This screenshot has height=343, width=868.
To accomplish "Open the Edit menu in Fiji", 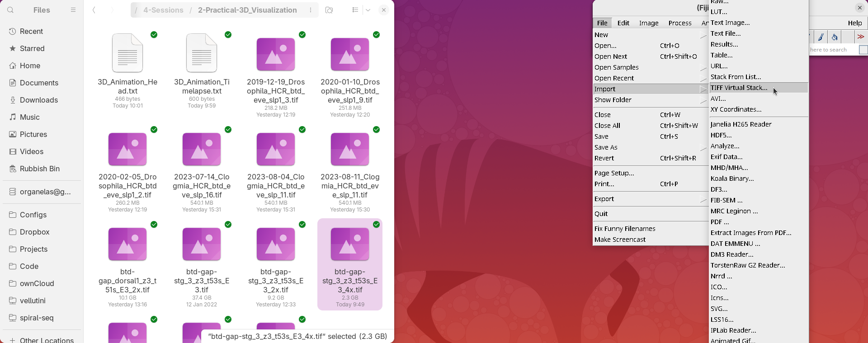I will pos(623,23).
